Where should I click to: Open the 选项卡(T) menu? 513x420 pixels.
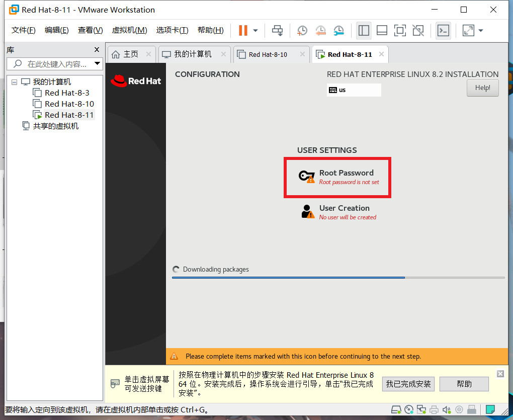[172, 30]
